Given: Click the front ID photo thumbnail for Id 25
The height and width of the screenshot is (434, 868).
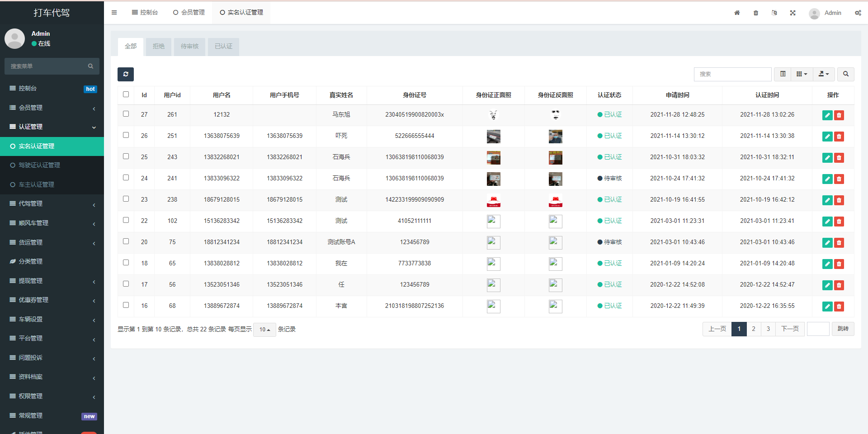Looking at the screenshot, I should (493, 158).
